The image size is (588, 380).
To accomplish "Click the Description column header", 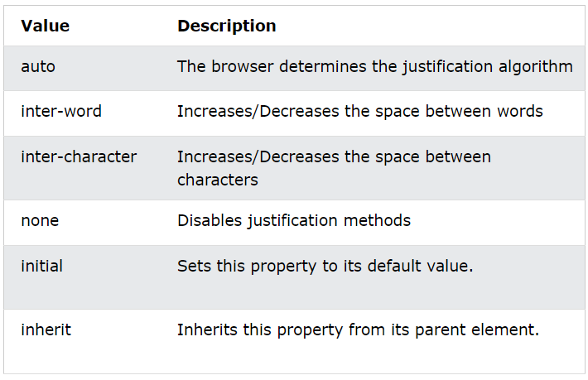I will pyautogui.click(x=226, y=26).
